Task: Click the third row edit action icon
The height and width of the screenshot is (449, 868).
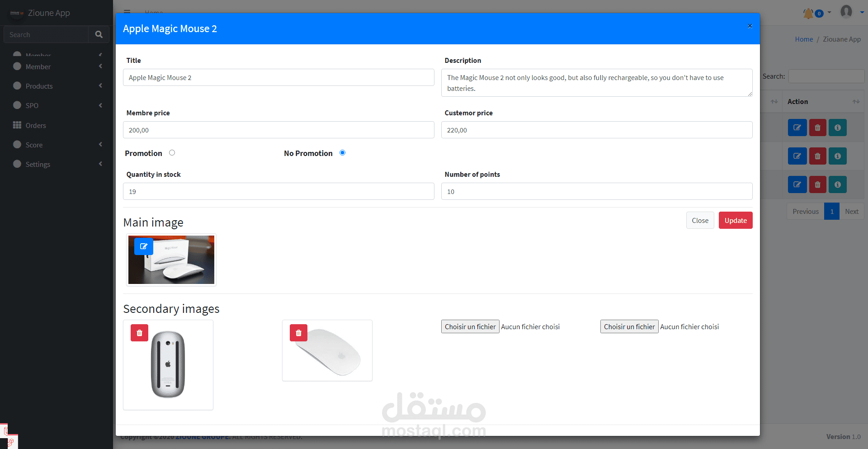Action: 797,184
